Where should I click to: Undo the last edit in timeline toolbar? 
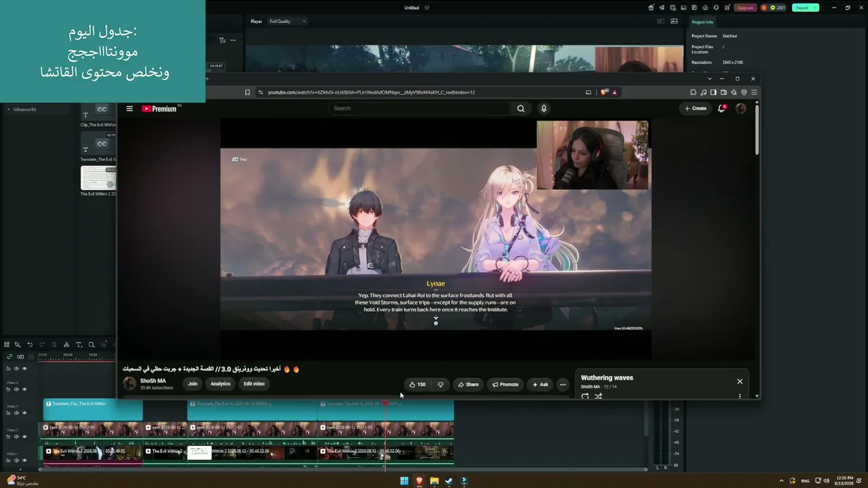click(x=30, y=344)
